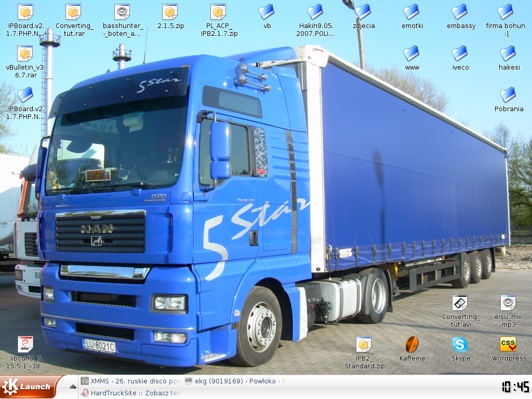The height and width of the screenshot is (399, 532).
Task: Switch to the ekg (9019169) taskbar entry
Action: [235, 381]
